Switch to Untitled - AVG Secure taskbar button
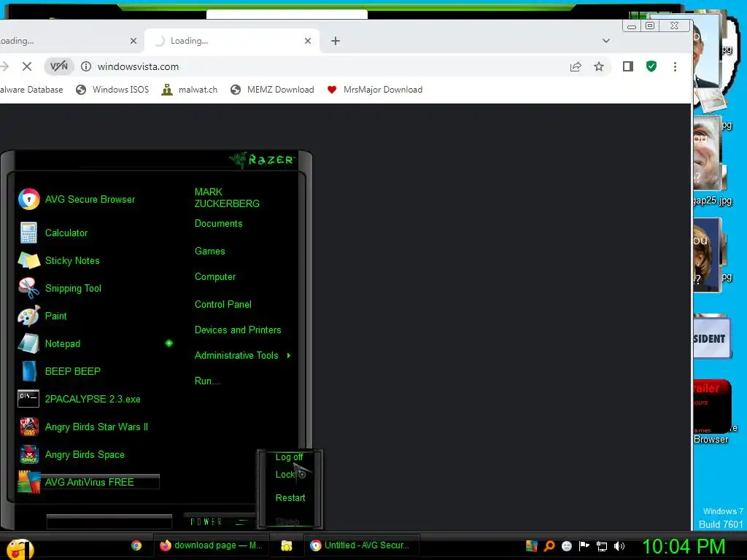 (362, 545)
